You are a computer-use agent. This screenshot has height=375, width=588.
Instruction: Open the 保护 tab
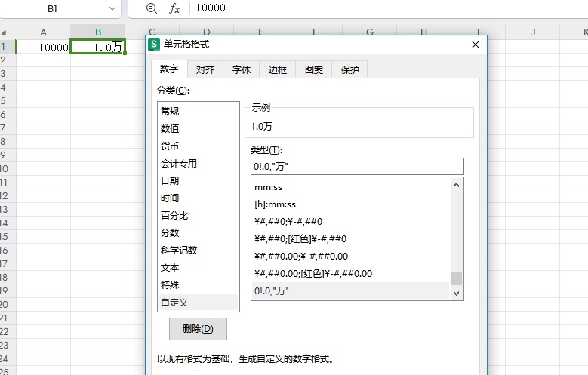tap(350, 69)
